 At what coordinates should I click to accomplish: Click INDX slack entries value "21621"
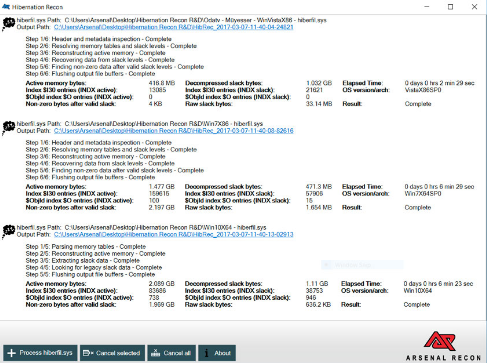point(314,90)
